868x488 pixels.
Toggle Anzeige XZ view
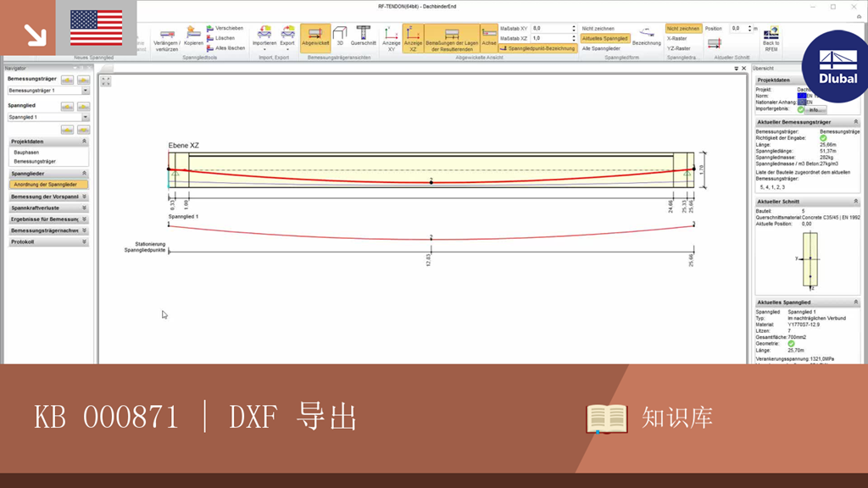413,39
